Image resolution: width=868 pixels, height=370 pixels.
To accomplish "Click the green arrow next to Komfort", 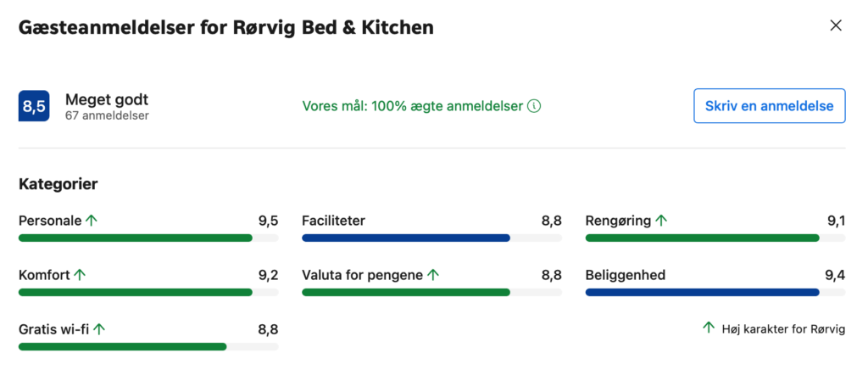I will coord(80,275).
